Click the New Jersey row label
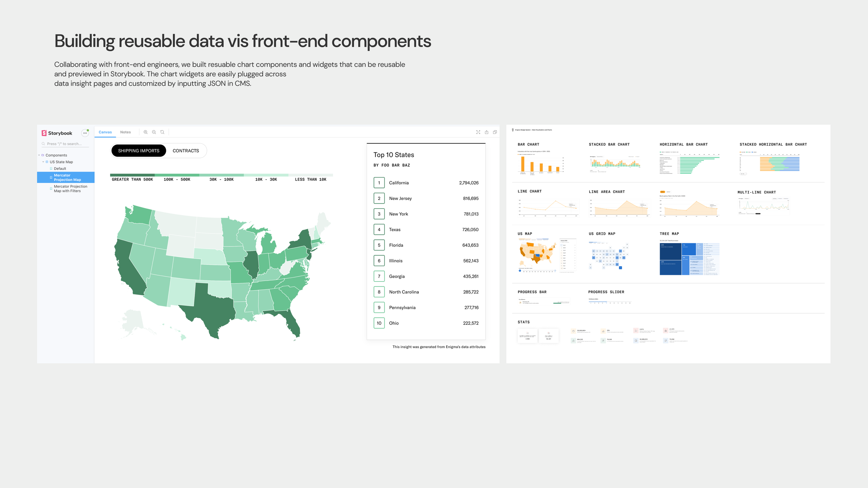This screenshot has height=488, width=868. click(x=400, y=198)
